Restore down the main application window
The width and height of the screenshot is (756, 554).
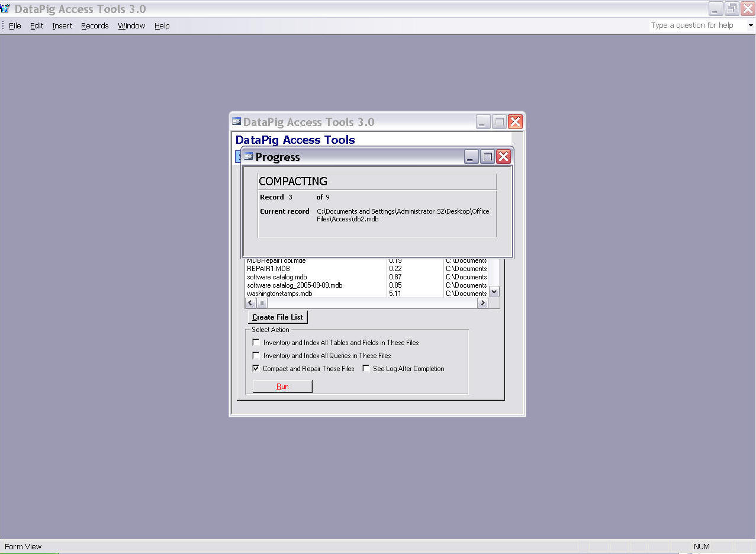(x=732, y=8)
